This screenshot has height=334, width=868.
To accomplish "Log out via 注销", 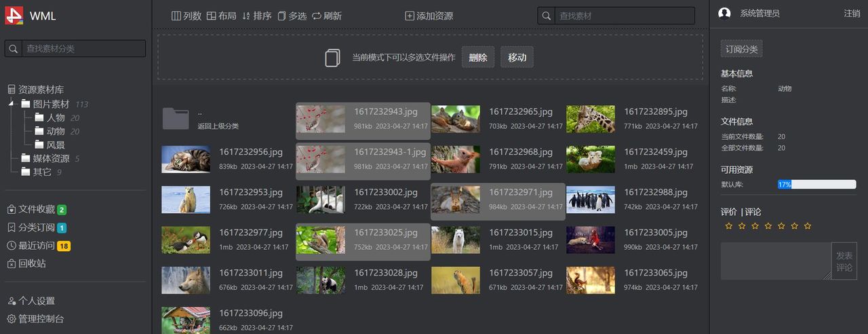I will (x=852, y=14).
